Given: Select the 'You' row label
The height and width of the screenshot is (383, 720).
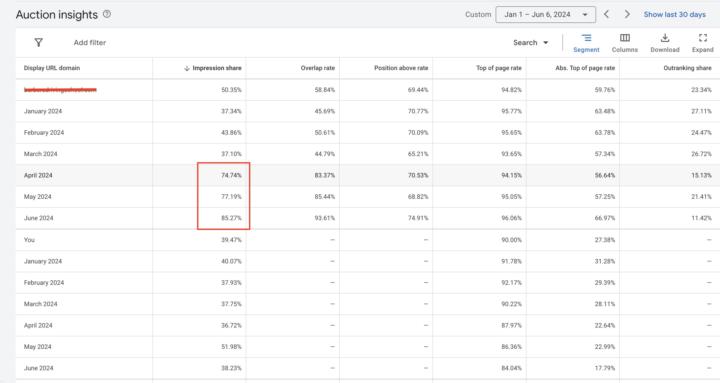Looking at the screenshot, I should pyautogui.click(x=29, y=240).
